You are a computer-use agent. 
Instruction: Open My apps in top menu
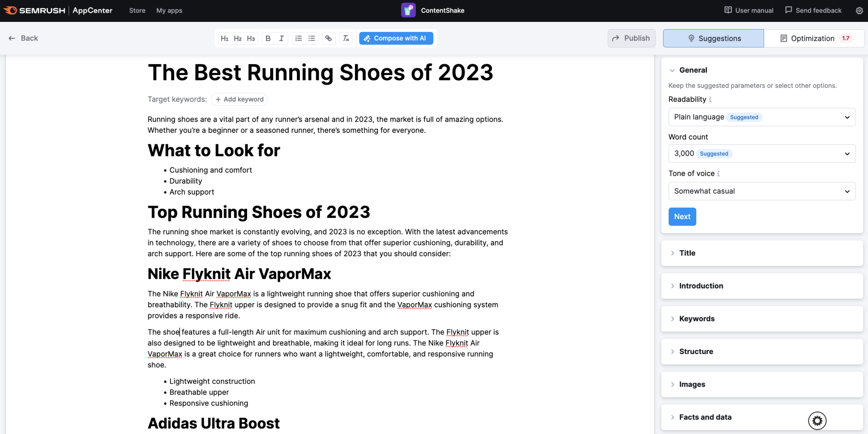pyautogui.click(x=169, y=10)
